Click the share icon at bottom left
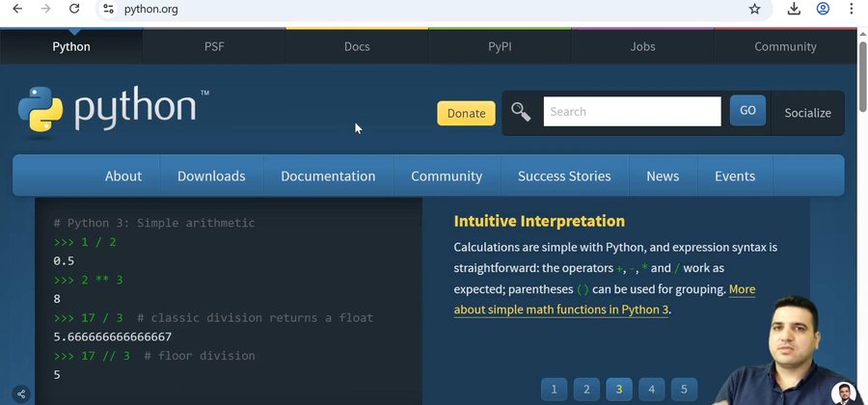Screen dimensions: 868x405 coord(21,394)
